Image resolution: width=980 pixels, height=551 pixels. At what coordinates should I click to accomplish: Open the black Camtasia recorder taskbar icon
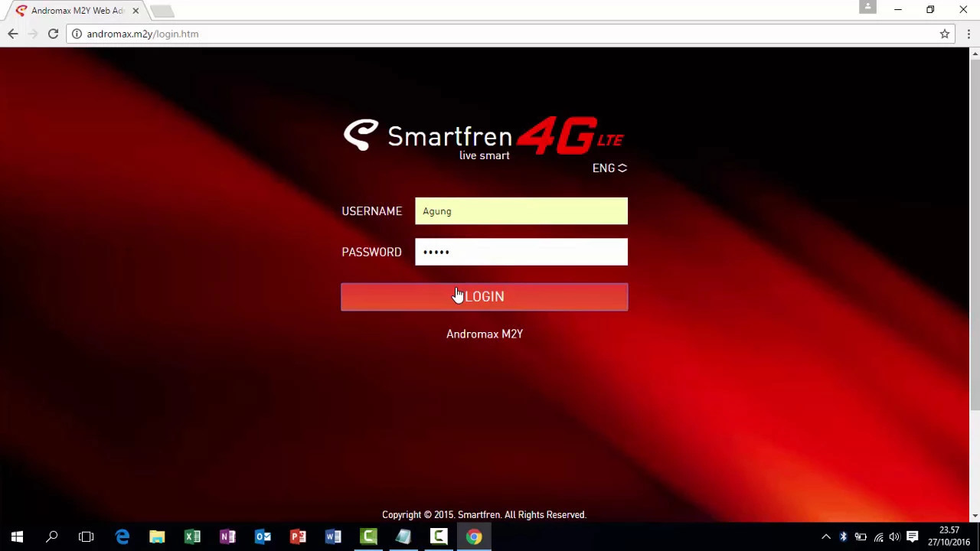(439, 537)
